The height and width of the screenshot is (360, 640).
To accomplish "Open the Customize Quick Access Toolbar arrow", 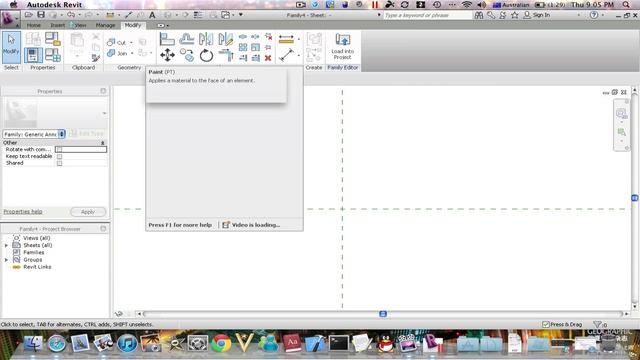I will point(241,15).
